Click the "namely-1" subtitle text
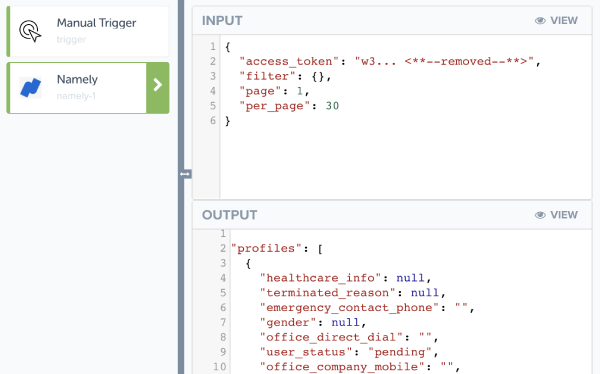The width and height of the screenshot is (600, 374). pyautogui.click(x=76, y=96)
